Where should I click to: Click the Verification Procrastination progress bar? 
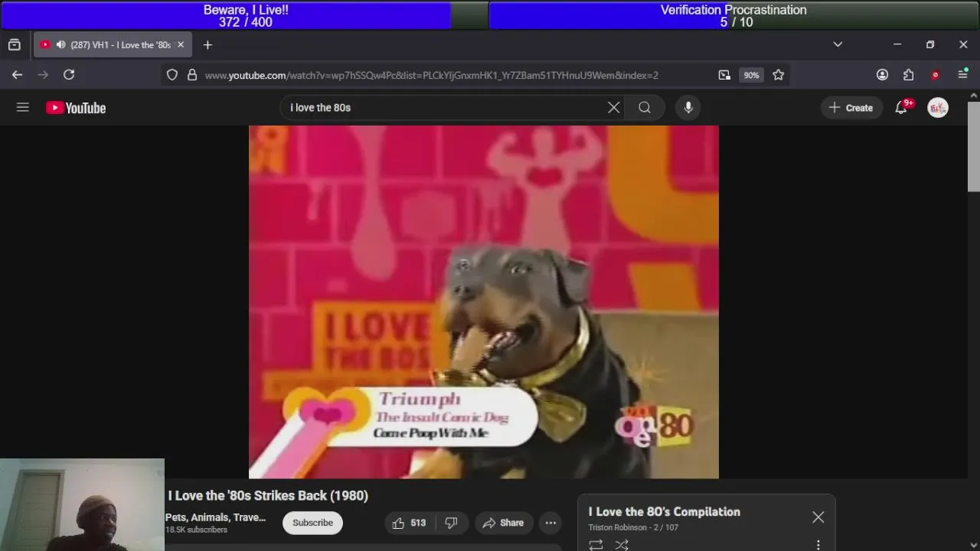(733, 15)
